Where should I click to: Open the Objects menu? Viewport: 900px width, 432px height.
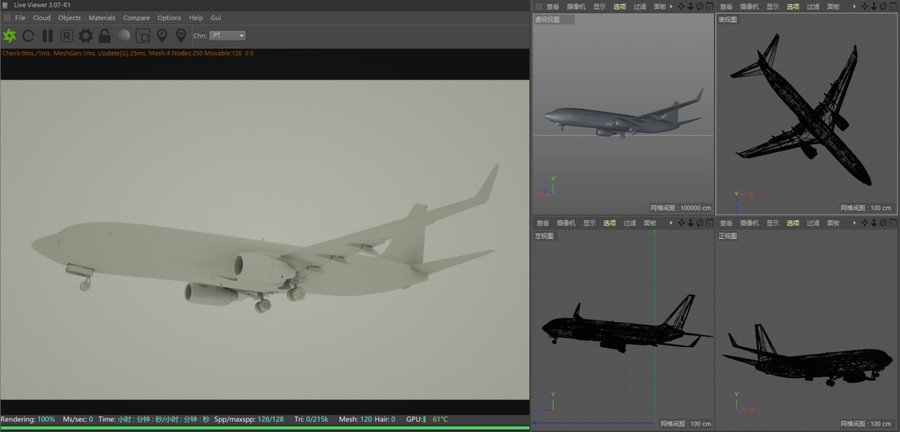(69, 18)
